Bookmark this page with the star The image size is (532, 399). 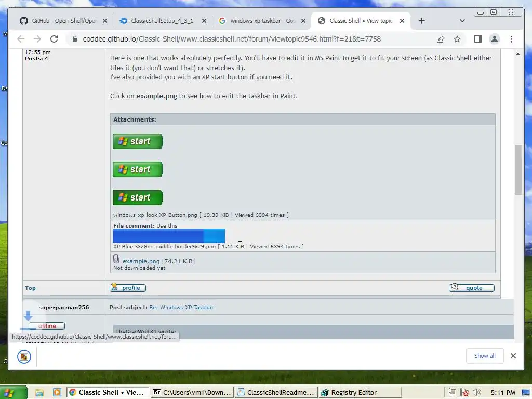[457, 39]
